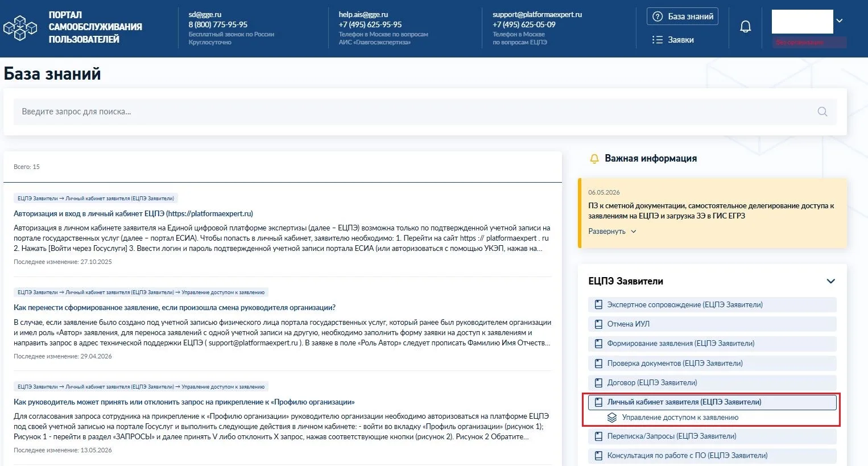Image resolution: width=868 pixels, height=466 pixels.
Task: Click book icon for Личный кабинет заявителя
Action: [x=598, y=402]
